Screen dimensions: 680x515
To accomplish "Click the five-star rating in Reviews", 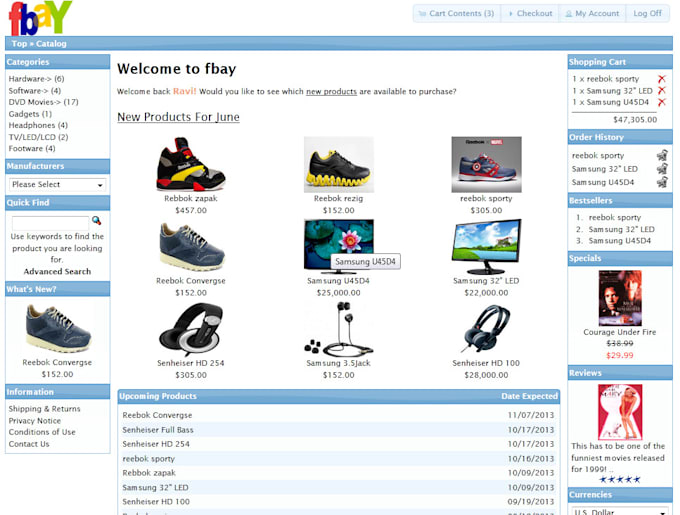I will pyautogui.click(x=620, y=479).
